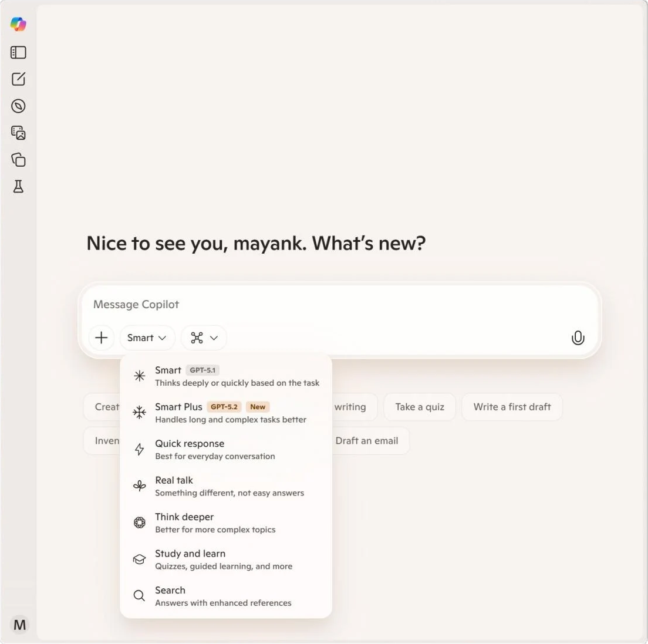The width and height of the screenshot is (648, 644).
Task: Choose Smart Plus GPT-5.2 option
Action: click(225, 413)
